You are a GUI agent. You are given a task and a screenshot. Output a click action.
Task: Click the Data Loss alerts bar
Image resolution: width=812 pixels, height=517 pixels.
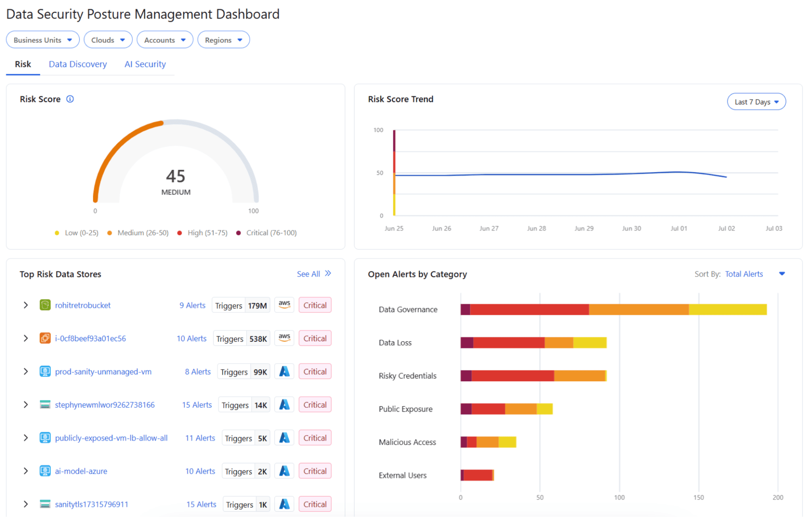pyautogui.click(x=533, y=342)
